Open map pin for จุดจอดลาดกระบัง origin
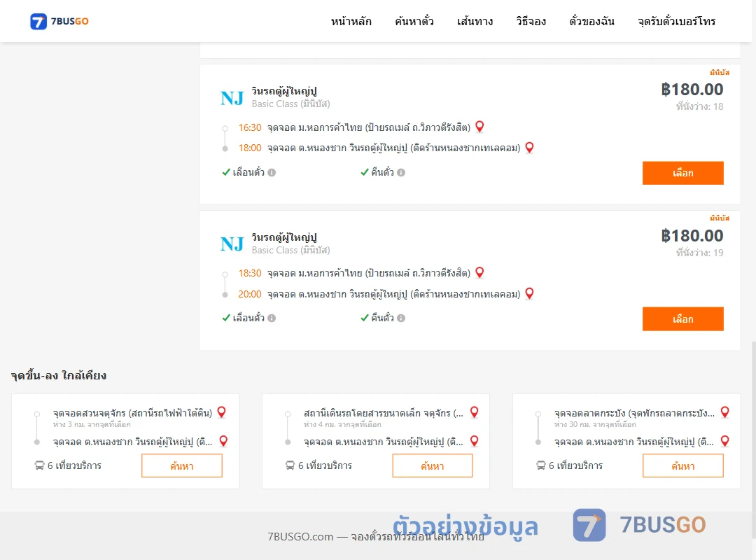756x560 pixels. click(x=724, y=412)
